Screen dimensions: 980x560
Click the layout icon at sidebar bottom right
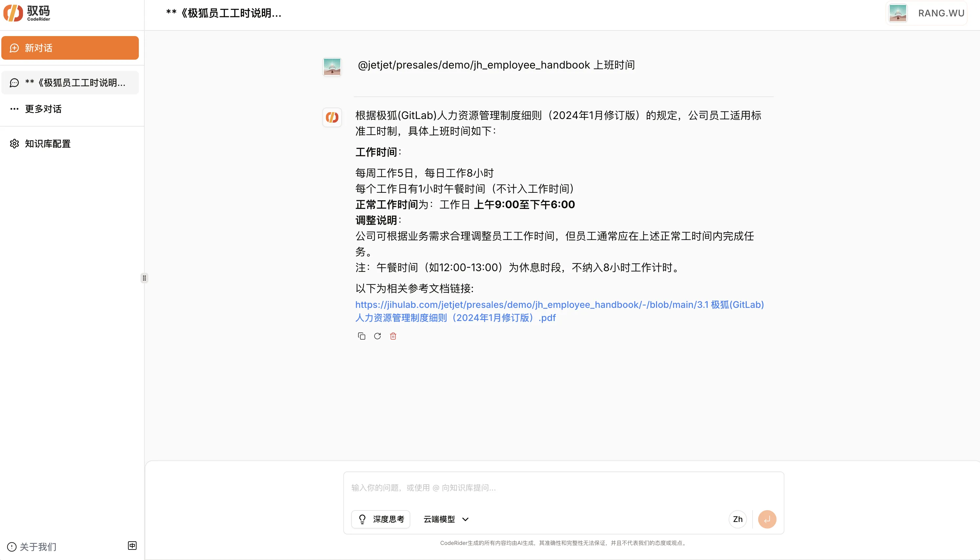[x=132, y=545]
